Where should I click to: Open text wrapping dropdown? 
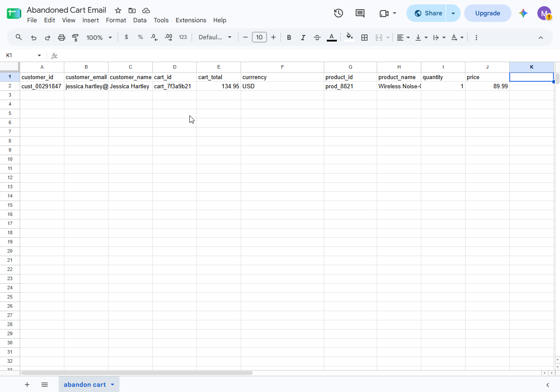439,38
